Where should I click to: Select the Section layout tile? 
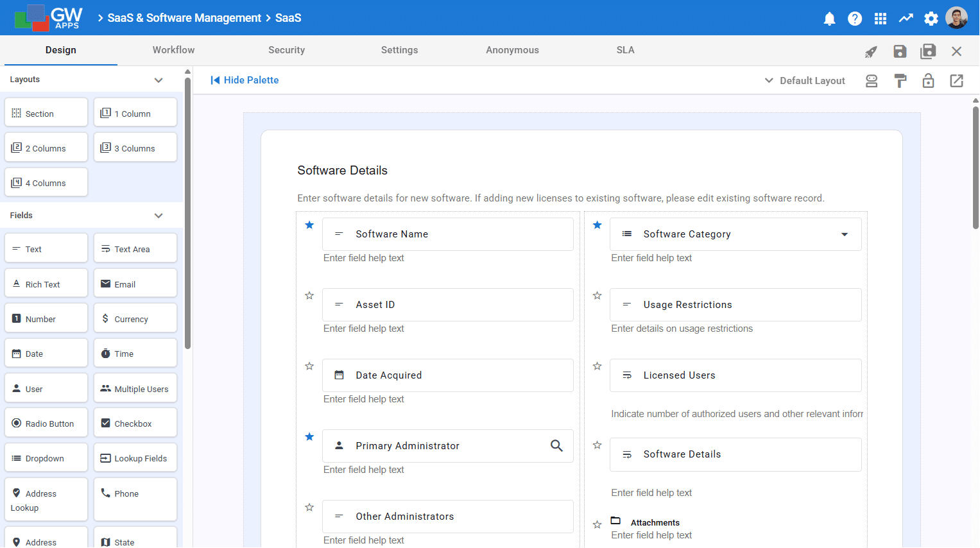pos(46,112)
